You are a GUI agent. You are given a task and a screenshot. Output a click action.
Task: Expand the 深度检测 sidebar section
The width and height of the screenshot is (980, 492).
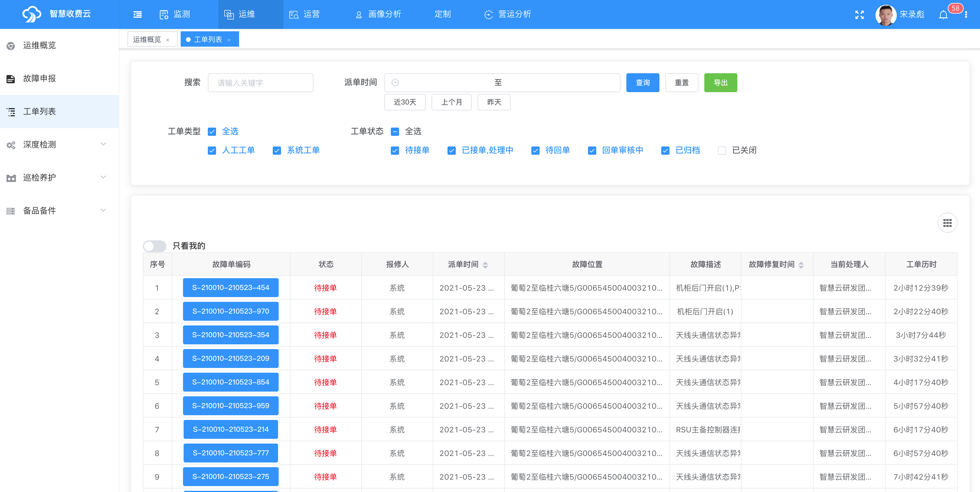tap(59, 145)
